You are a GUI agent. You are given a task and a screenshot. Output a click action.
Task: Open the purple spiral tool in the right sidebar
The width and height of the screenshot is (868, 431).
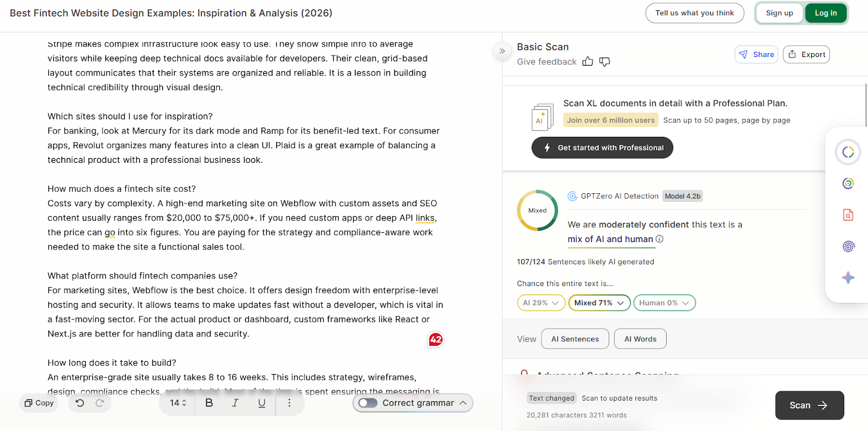(x=848, y=246)
